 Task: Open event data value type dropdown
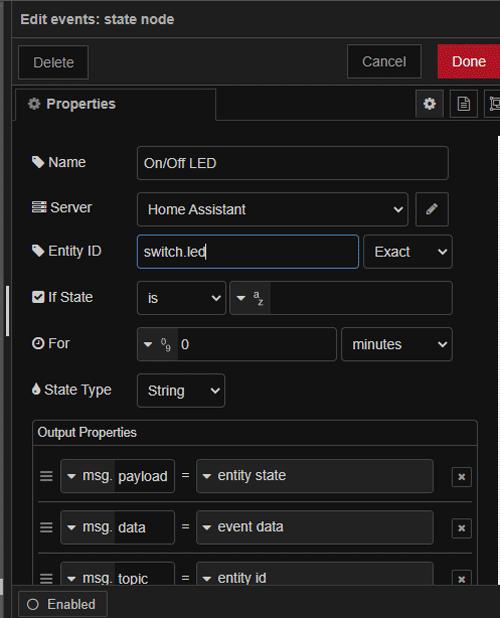[x=314, y=527]
